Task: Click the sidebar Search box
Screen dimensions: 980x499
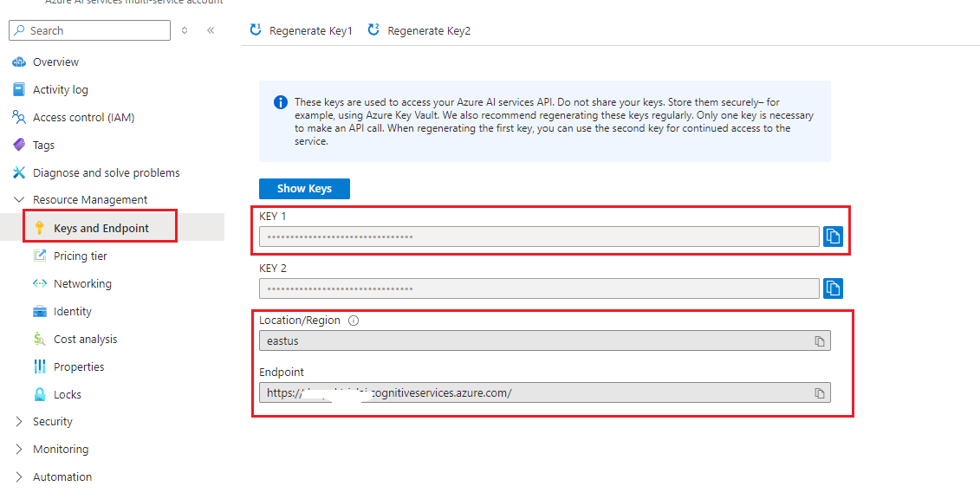Action: tap(91, 30)
